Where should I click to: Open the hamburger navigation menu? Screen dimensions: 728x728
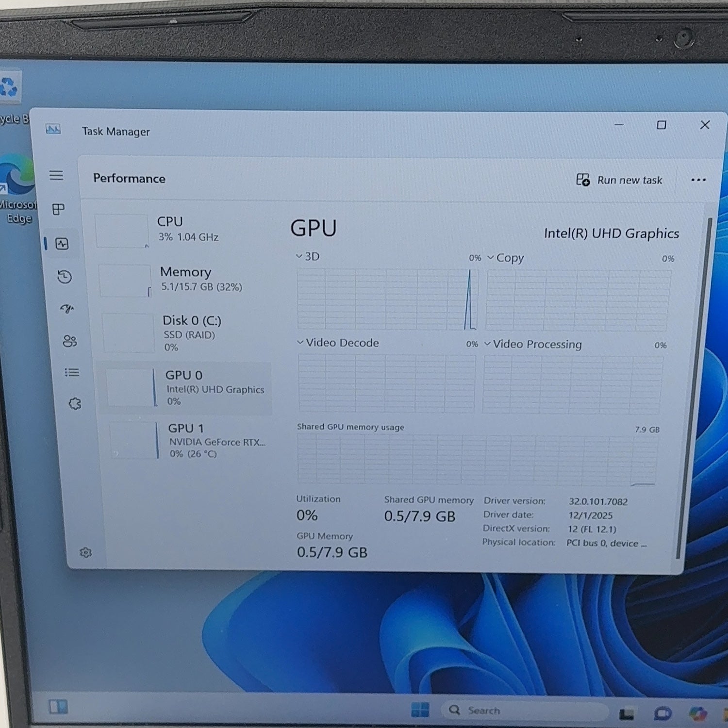pyautogui.click(x=56, y=175)
